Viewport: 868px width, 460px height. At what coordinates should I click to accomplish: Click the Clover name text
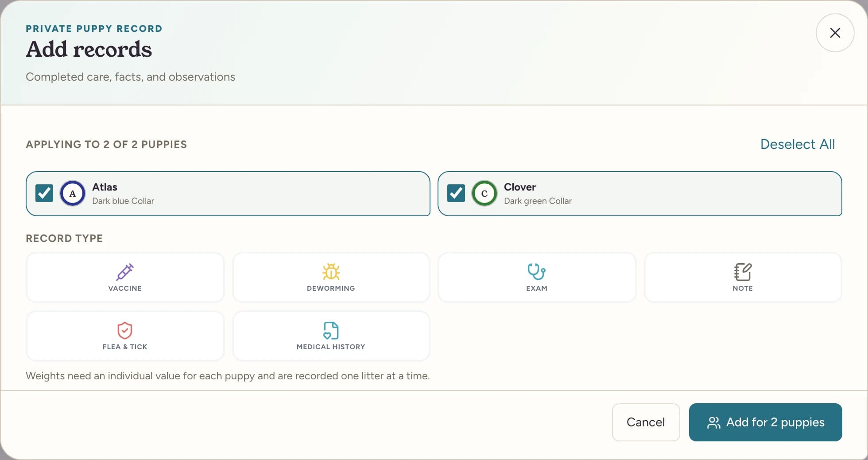click(x=520, y=187)
